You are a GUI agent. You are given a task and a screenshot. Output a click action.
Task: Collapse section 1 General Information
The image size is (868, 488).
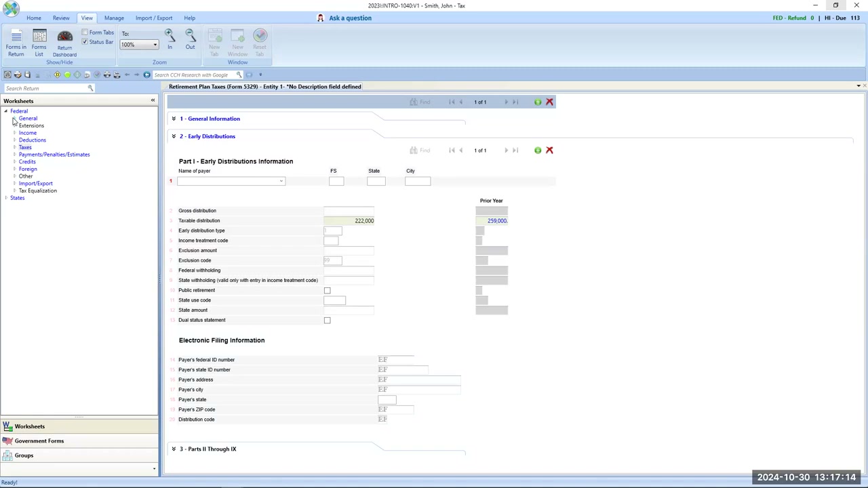(174, 119)
